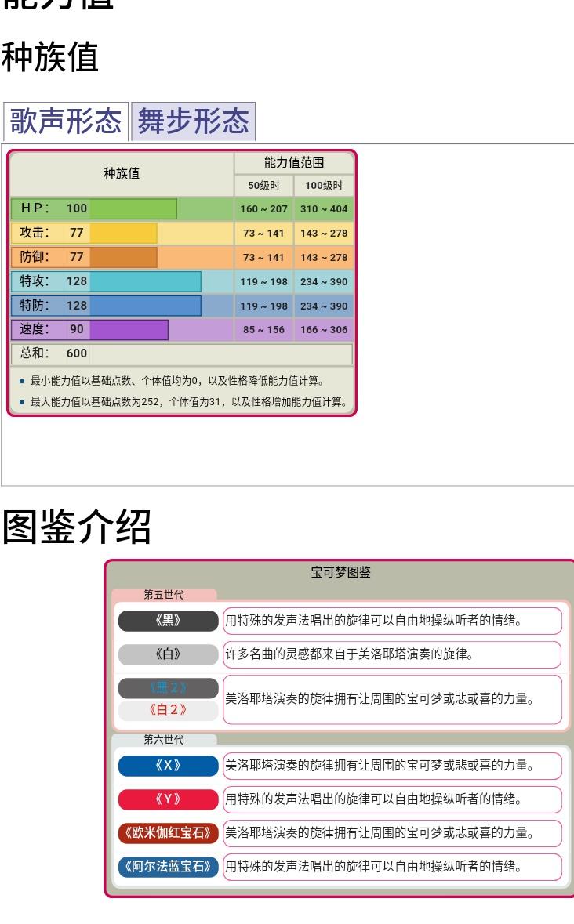Screen dimensions: 574x924
Task: Open the 《Y》 game version link
Action: [168, 799]
